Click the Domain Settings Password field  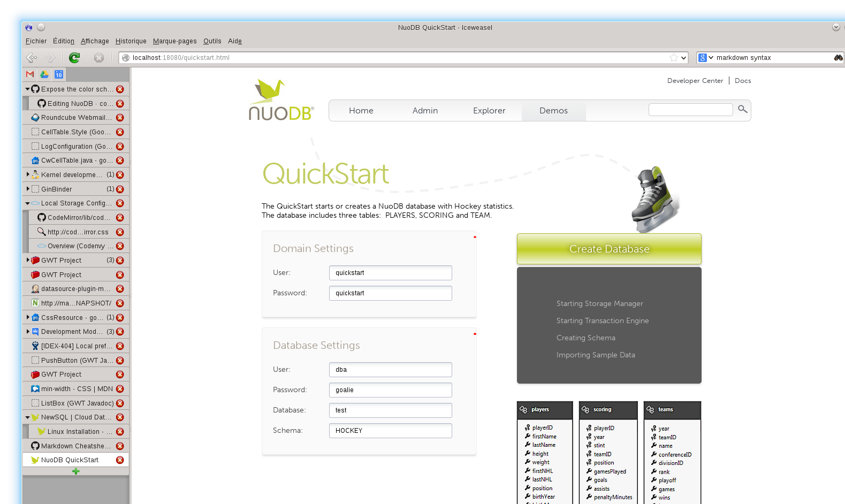tap(391, 293)
